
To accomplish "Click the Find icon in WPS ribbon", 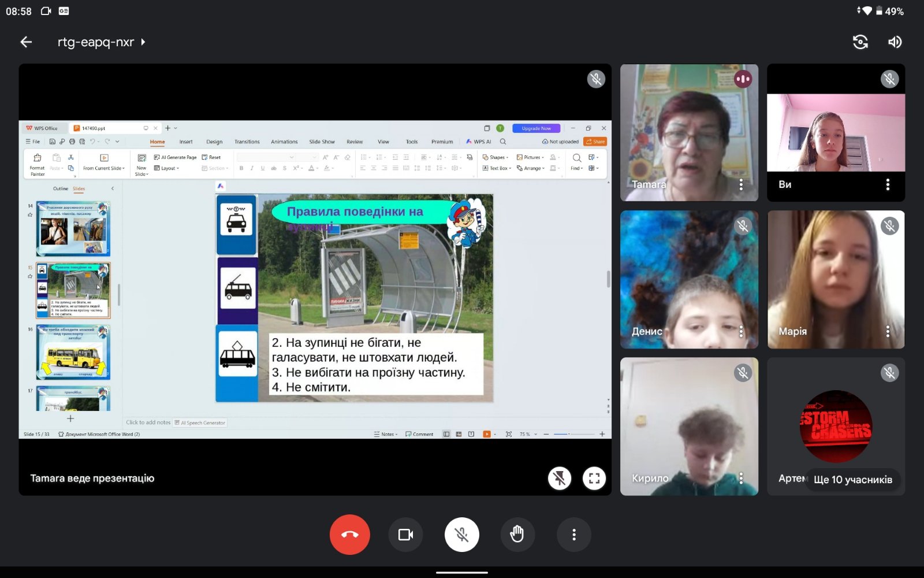I will [576, 158].
